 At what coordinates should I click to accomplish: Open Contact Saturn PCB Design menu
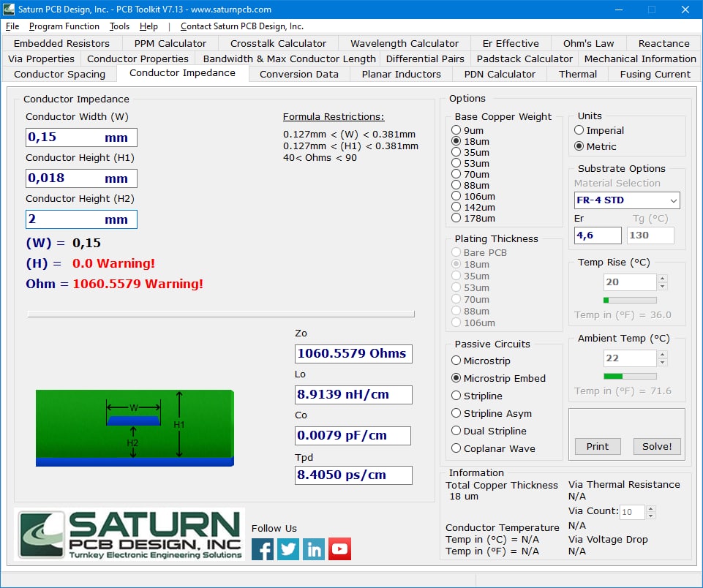coord(242,26)
